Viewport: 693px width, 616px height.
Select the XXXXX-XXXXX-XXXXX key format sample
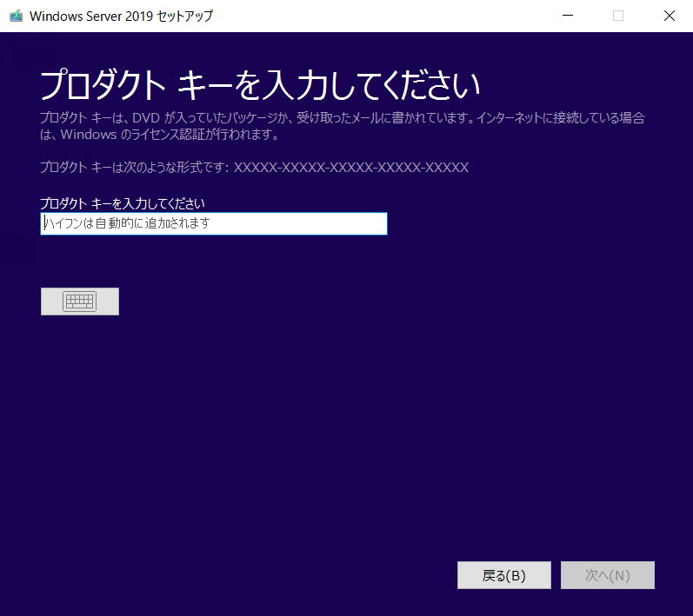coord(351,168)
